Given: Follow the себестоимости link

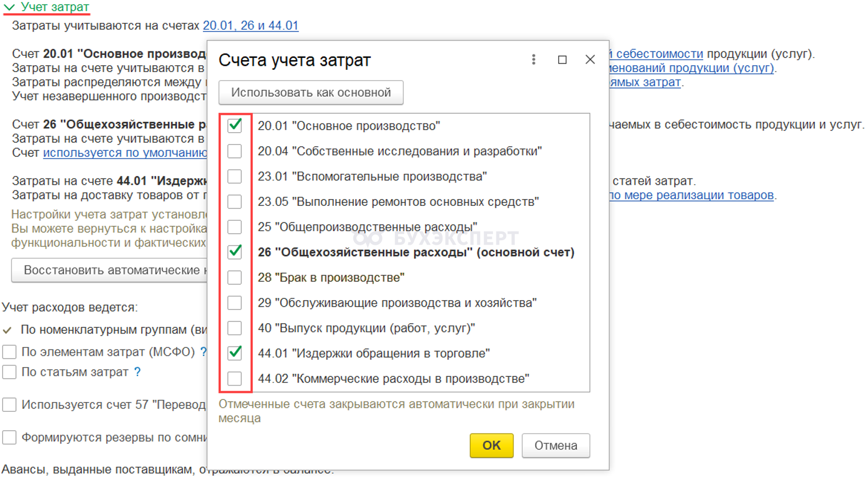Looking at the screenshot, I should (656, 54).
